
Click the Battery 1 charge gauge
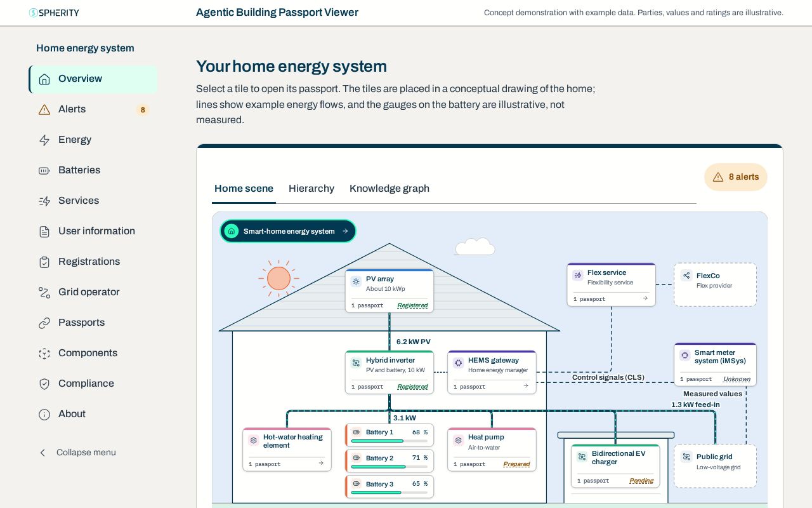pos(390,441)
